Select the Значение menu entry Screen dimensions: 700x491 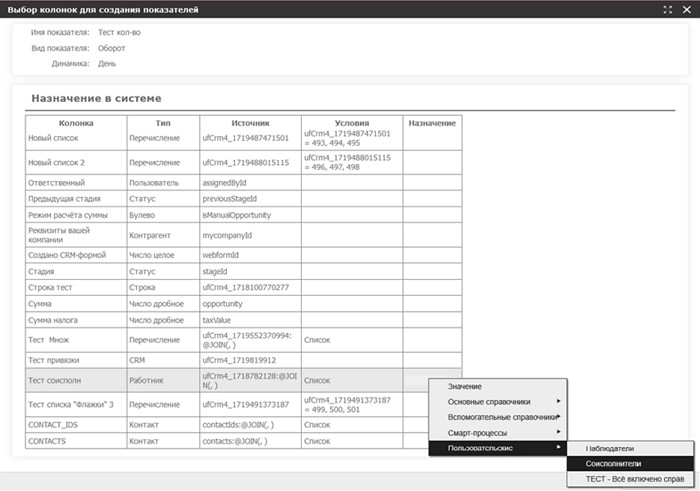498,387
